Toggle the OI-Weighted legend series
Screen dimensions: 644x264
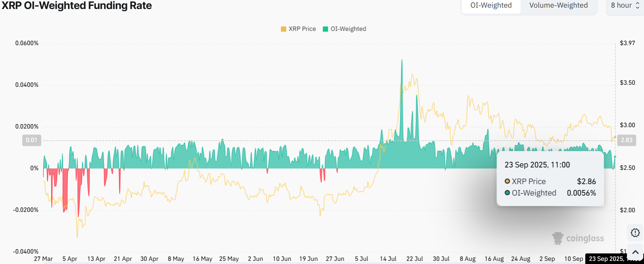(345, 29)
